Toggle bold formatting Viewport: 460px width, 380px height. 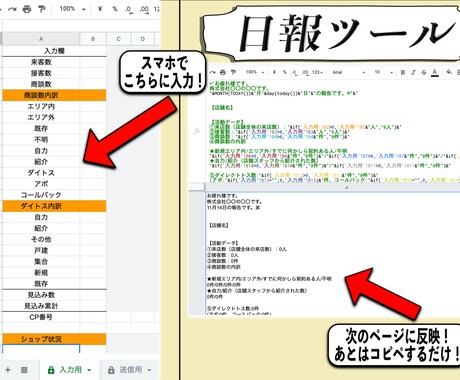pos(403,72)
